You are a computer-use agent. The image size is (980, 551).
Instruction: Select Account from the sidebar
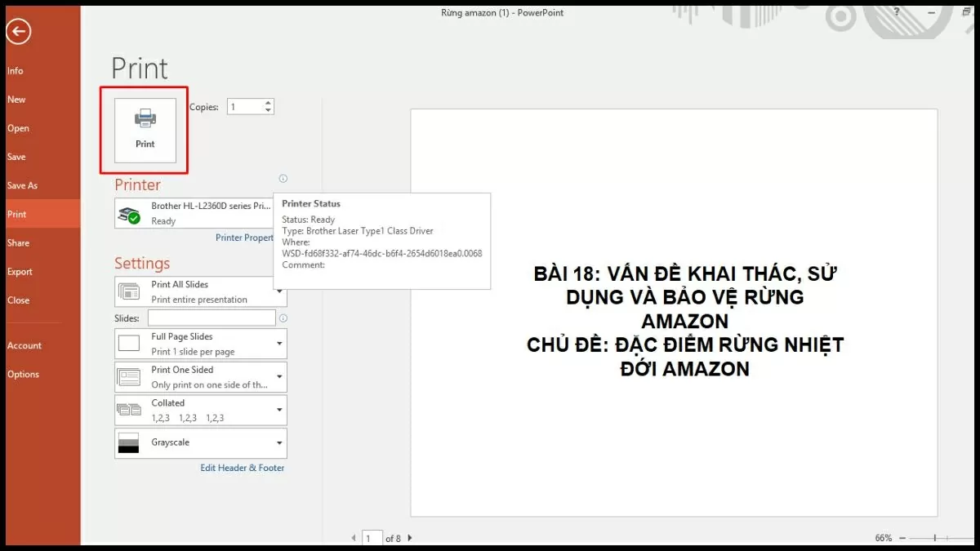pyautogui.click(x=24, y=345)
